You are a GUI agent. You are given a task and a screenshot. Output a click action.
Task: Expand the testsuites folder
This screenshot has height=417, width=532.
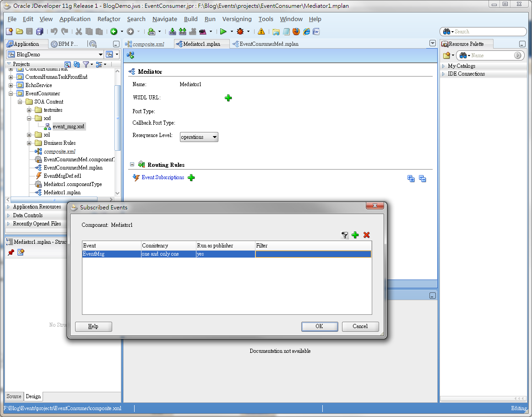[x=29, y=110]
